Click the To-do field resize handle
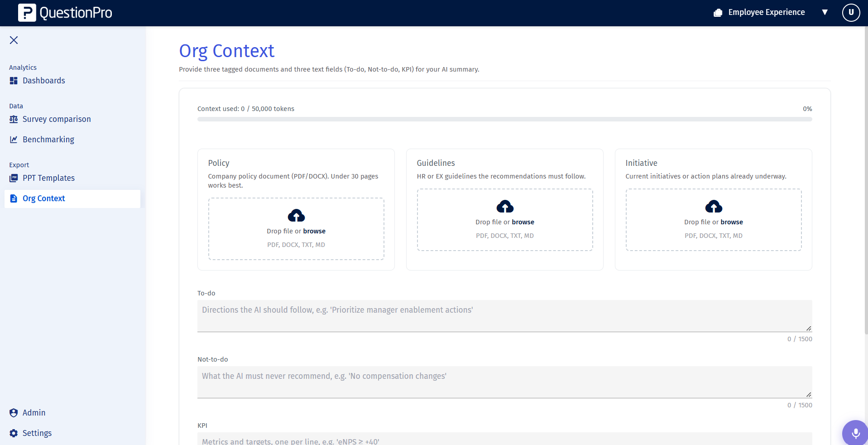The image size is (868, 445). 809,329
